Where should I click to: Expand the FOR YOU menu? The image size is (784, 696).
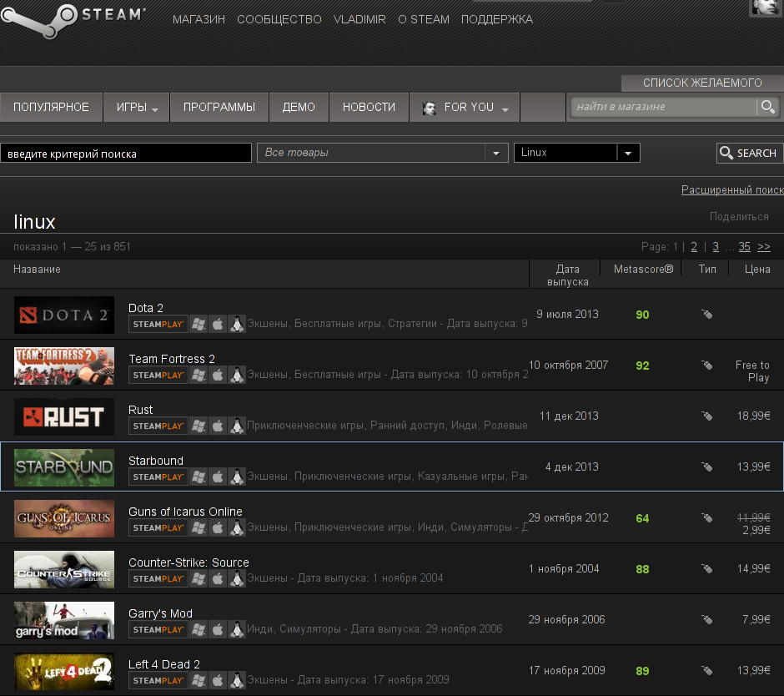tap(465, 107)
